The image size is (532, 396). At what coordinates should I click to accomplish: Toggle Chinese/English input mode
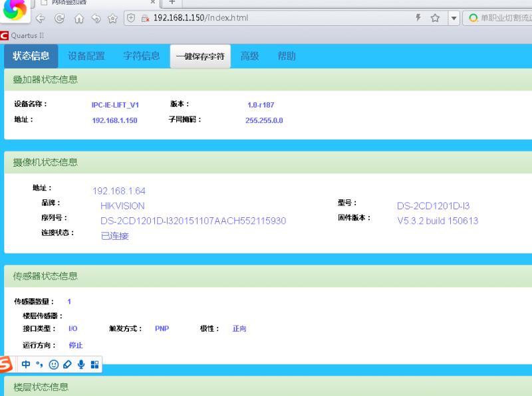click(26, 364)
